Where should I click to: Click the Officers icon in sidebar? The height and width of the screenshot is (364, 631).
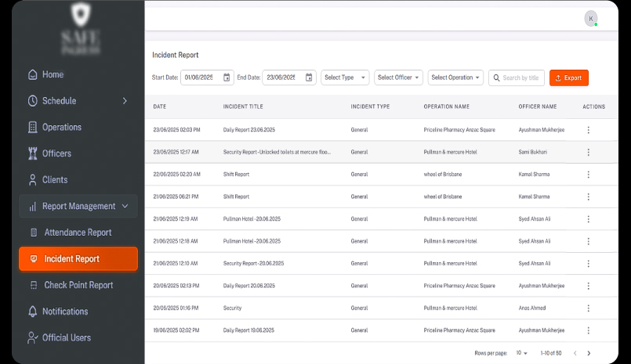pyautogui.click(x=32, y=153)
